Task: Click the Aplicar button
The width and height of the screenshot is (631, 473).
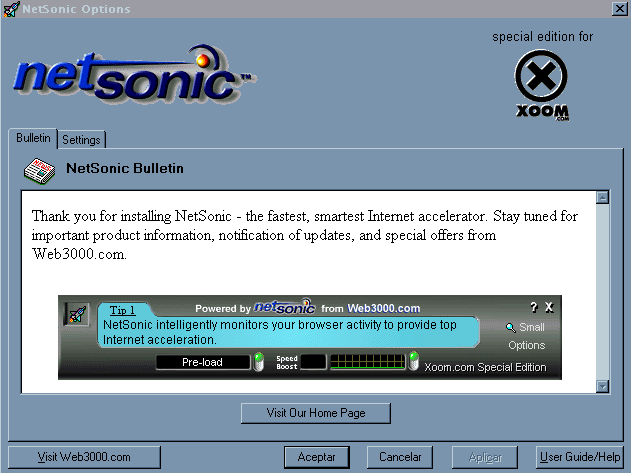Action: [485, 457]
